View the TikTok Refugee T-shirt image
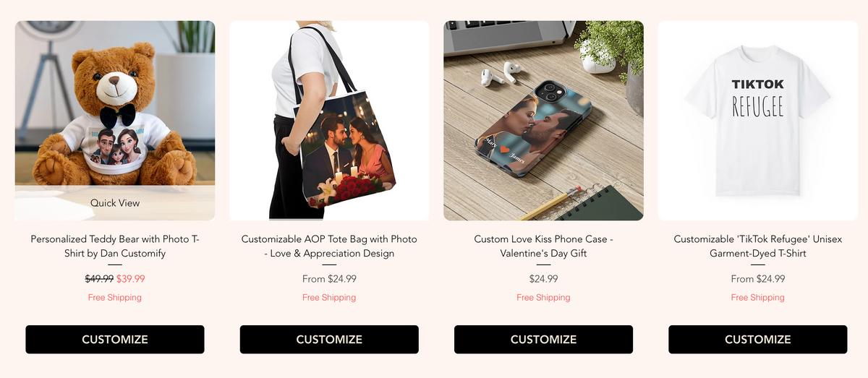868x378 pixels. pos(757,121)
